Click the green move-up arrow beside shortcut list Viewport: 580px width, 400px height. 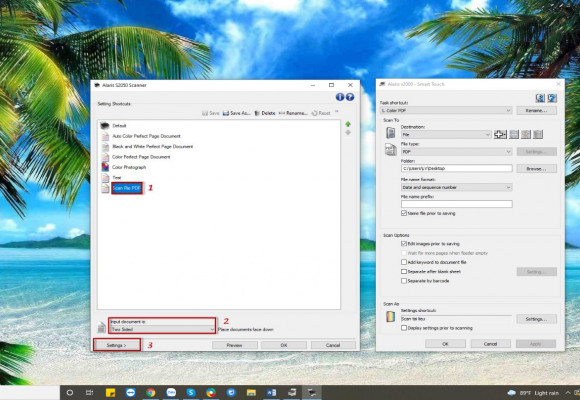[x=348, y=124]
